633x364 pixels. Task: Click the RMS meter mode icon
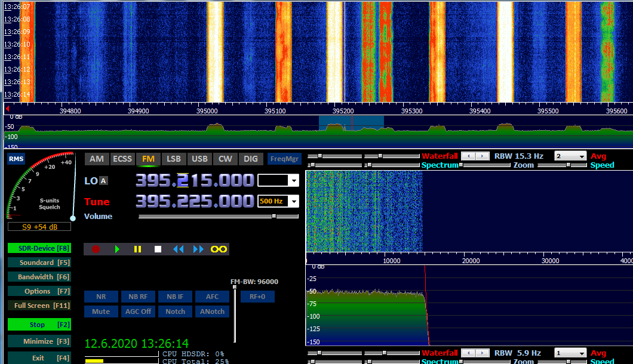(x=16, y=159)
